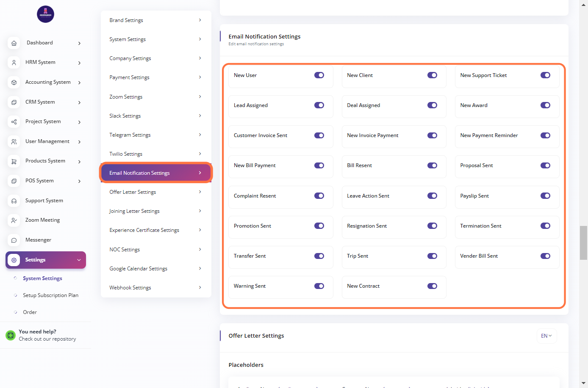Viewport: 588px width, 388px height.
Task: Click the Messenger chat bubble icon
Action: pyautogui.click(x=14, y=240)
